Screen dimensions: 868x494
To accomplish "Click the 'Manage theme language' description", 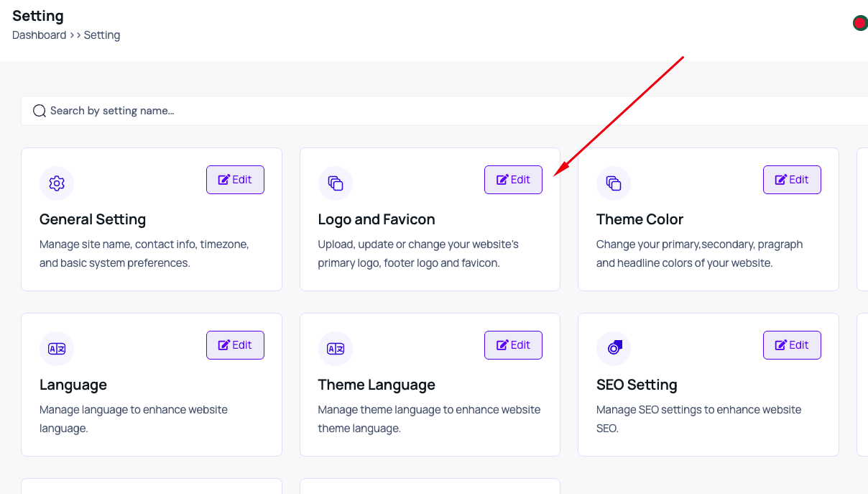I will [429, 419].
